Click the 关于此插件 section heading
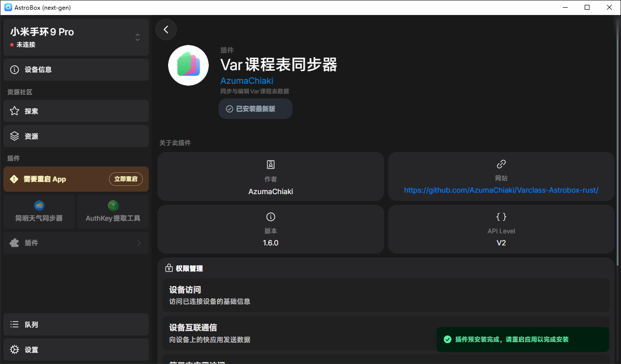Screen dimensions: 621x364 point(175,143)
